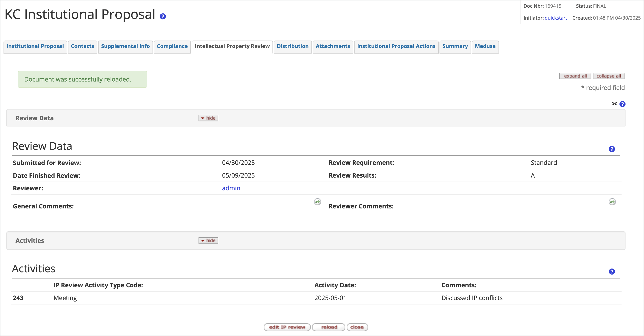Click the reload button
The width and height of the screenshot is (644, 336).
[x=328, y=327]
